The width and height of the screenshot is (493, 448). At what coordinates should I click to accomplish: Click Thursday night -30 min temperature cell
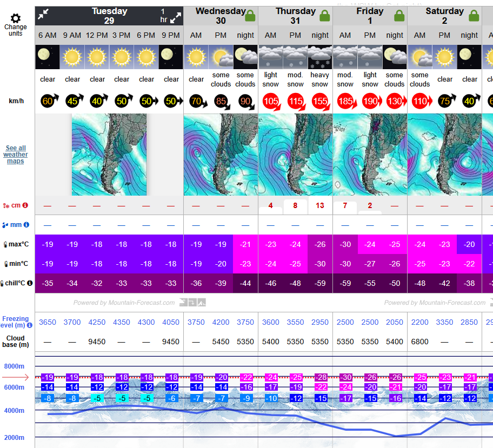[x=320, y=264]
